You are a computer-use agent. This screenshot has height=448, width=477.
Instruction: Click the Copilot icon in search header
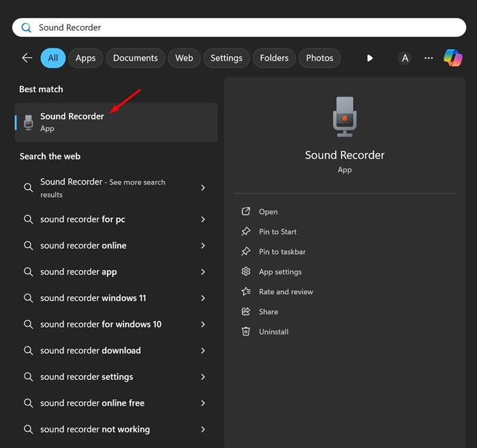(x=452, y=58)
